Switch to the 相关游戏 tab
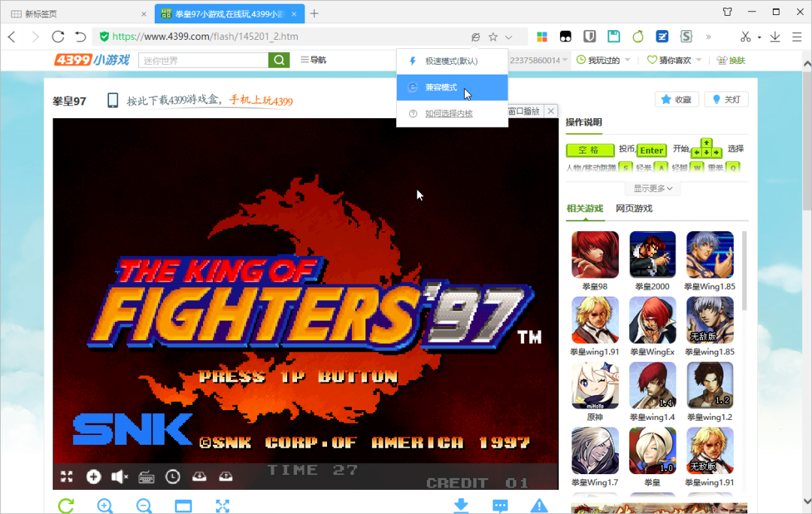 tap(585, 208)
